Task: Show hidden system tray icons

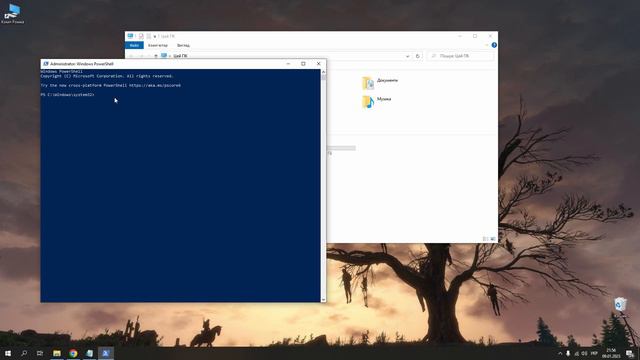Action: [x=560, y=353]
